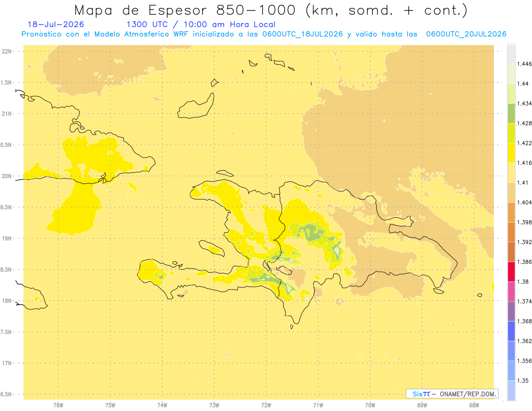
Task: Click the "74W" longitude axis label
Action: (x=162, y=406)
